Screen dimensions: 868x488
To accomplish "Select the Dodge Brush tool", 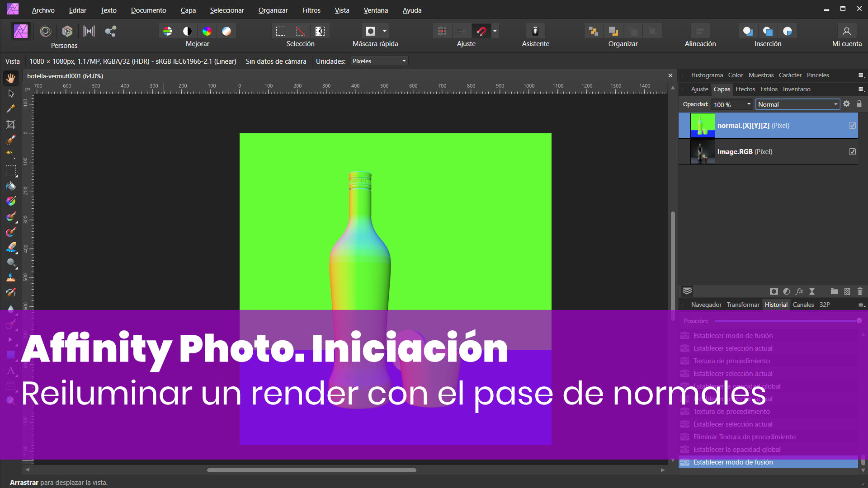I will click(x=11, y=263).
